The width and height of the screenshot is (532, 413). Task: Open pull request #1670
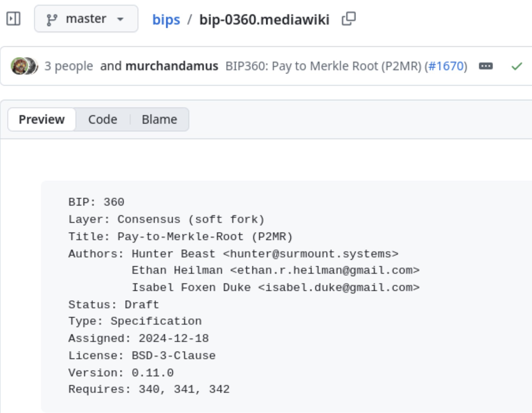pos(446,66)
